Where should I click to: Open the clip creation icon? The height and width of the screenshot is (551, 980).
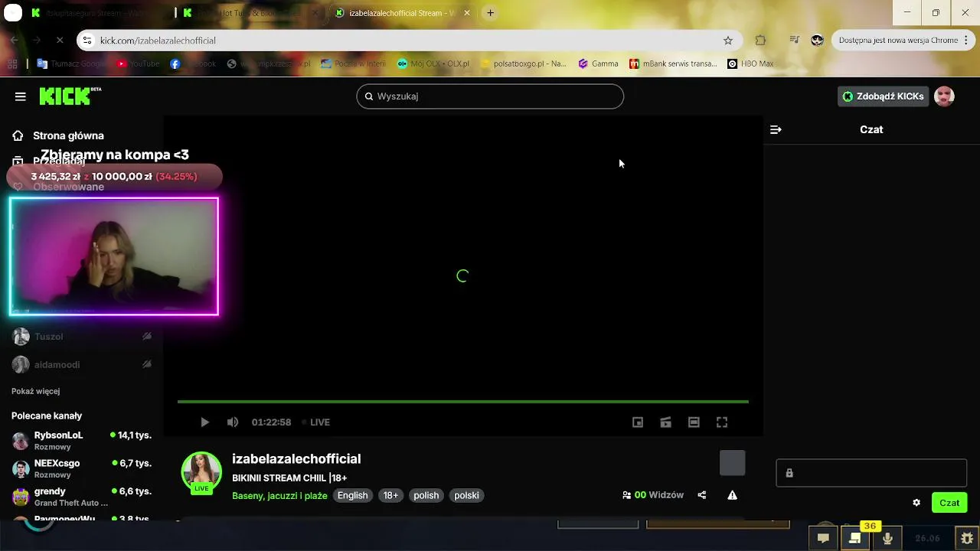pos(665,422)
